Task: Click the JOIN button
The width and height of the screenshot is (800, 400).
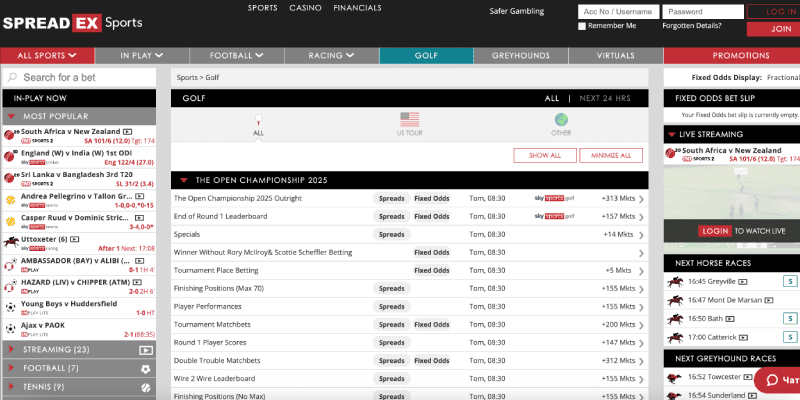Action: click(773, 29)
